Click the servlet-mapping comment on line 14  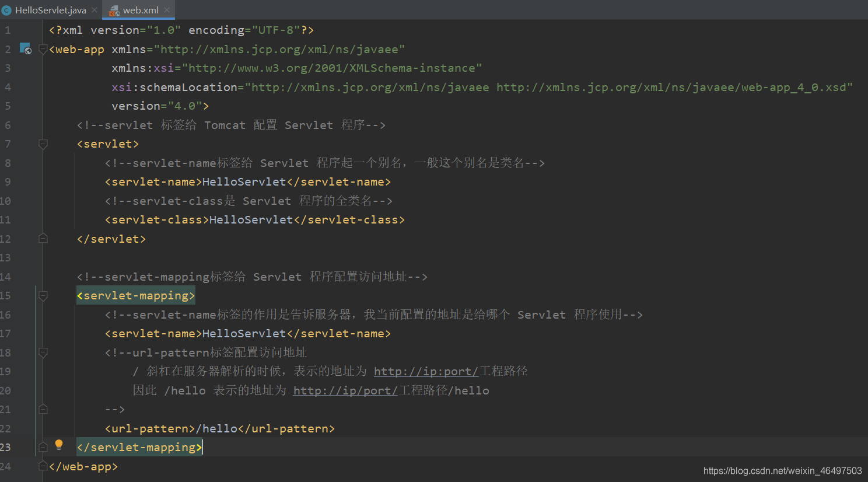click(x=252, y=277)
